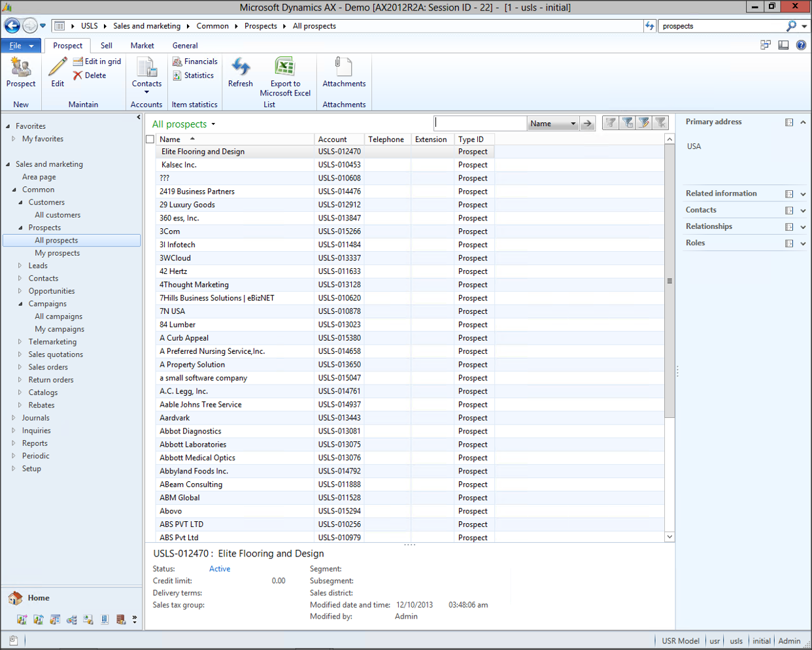Click the Active status link
The width and height of the screenshot is (812, 650).
click(219, 569)
